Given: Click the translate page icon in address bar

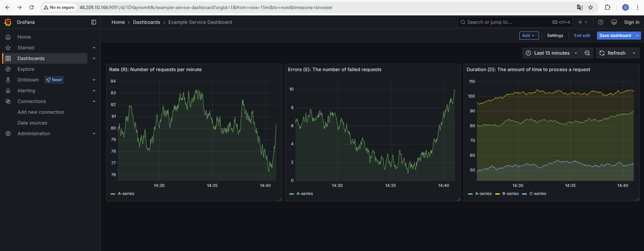Looking at the screenshot, I should [x=580, y=7].
